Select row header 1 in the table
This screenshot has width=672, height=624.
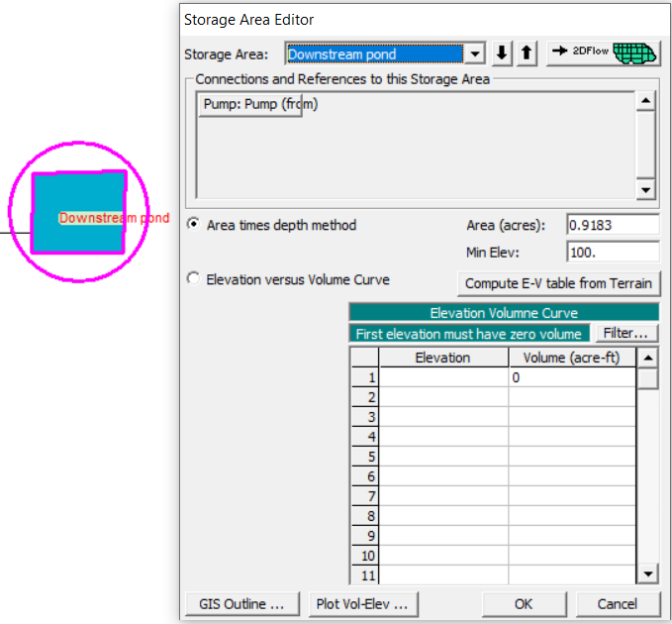pos(365,377)
